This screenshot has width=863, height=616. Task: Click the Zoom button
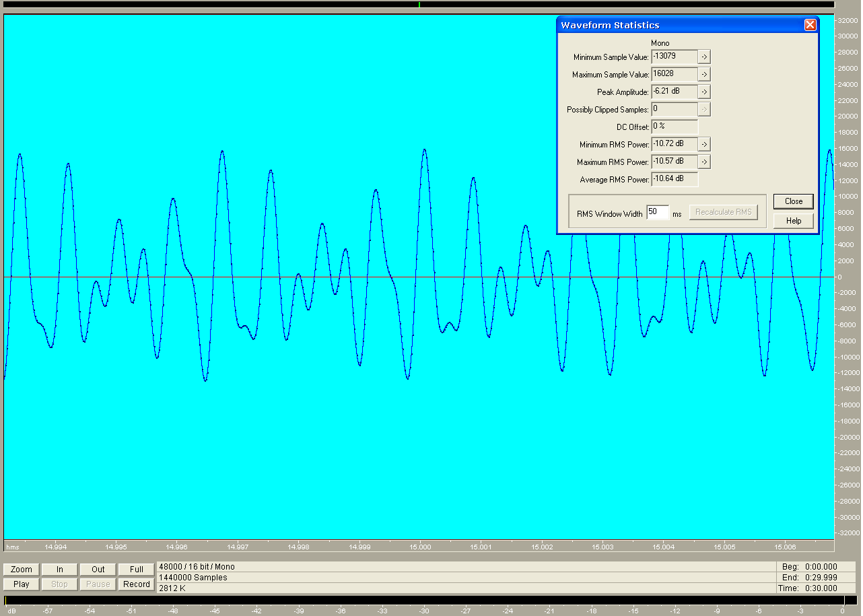click(22, 570)
